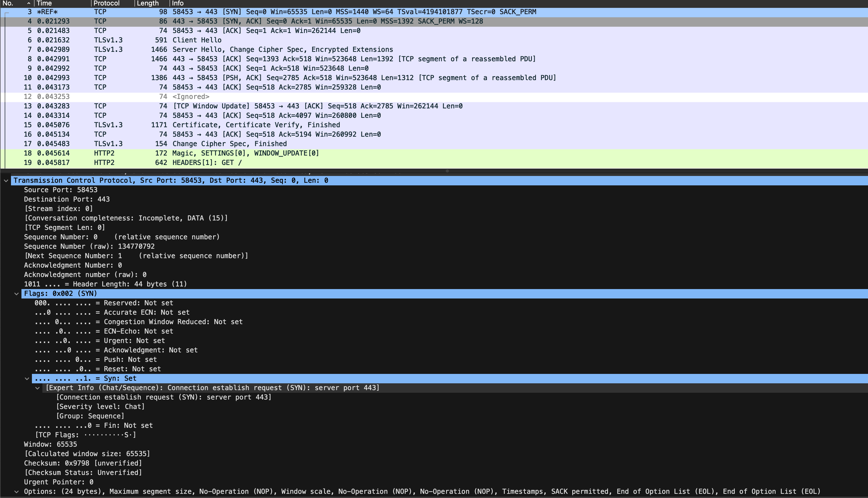Select packet 10 PSH, ACK row
Viewport: 868px width, 498px height.
(x=434, y=78)
